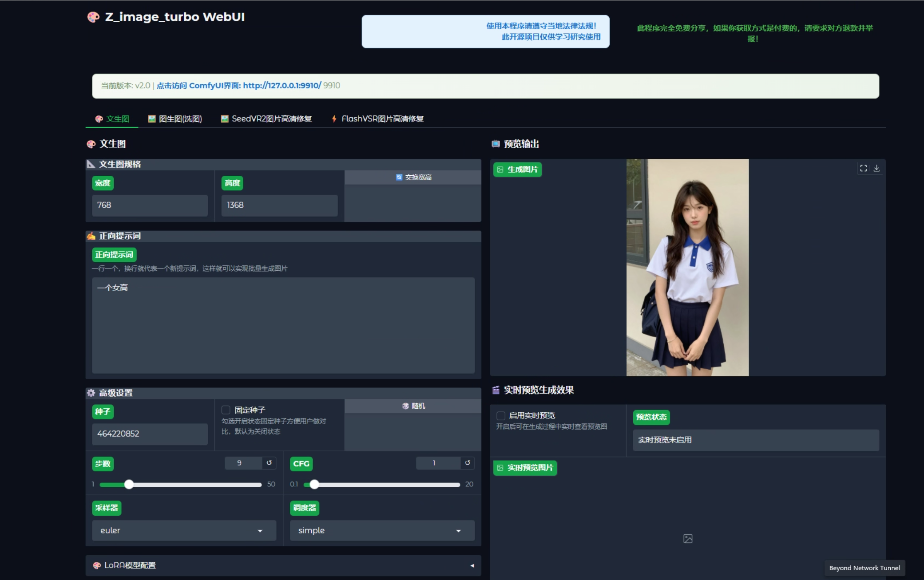Switch to the 图生图(洗图) tab
This screenshot has height=580, width=924.
point(175,119)
